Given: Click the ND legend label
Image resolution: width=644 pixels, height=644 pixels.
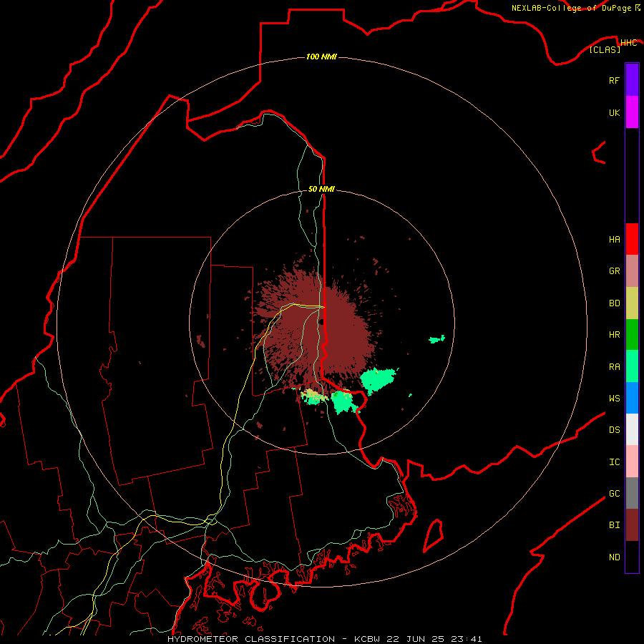Looking at the screenshot, I should click(x=614, y=557).
